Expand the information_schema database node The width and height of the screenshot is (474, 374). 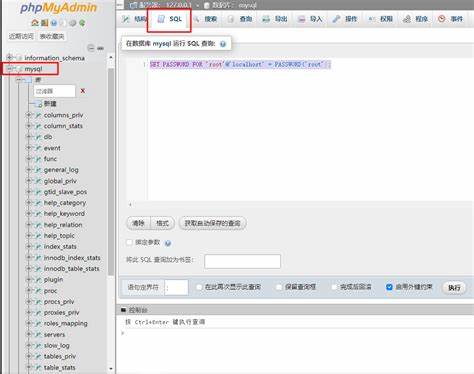[x=10, y=58]
